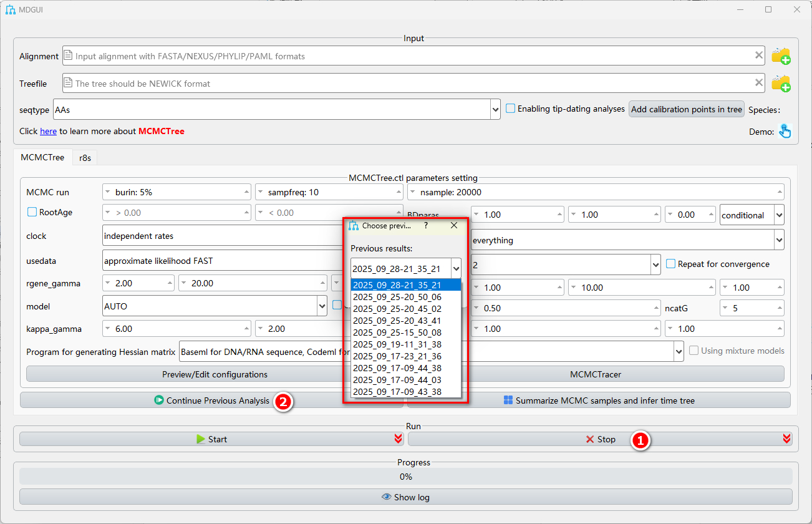Enable tip-dating analyses checkbox
Viewport: 812px width, 524px height.
click(510, 109)
